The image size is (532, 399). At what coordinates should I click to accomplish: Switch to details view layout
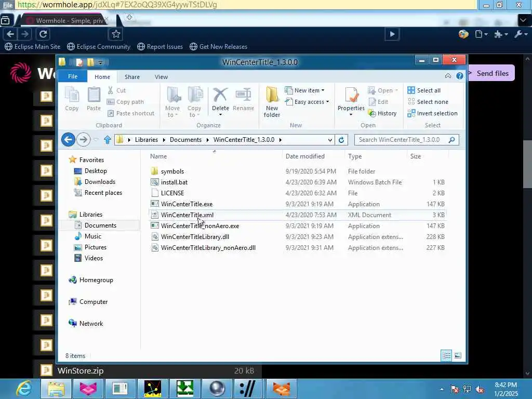tap(446, 355)
